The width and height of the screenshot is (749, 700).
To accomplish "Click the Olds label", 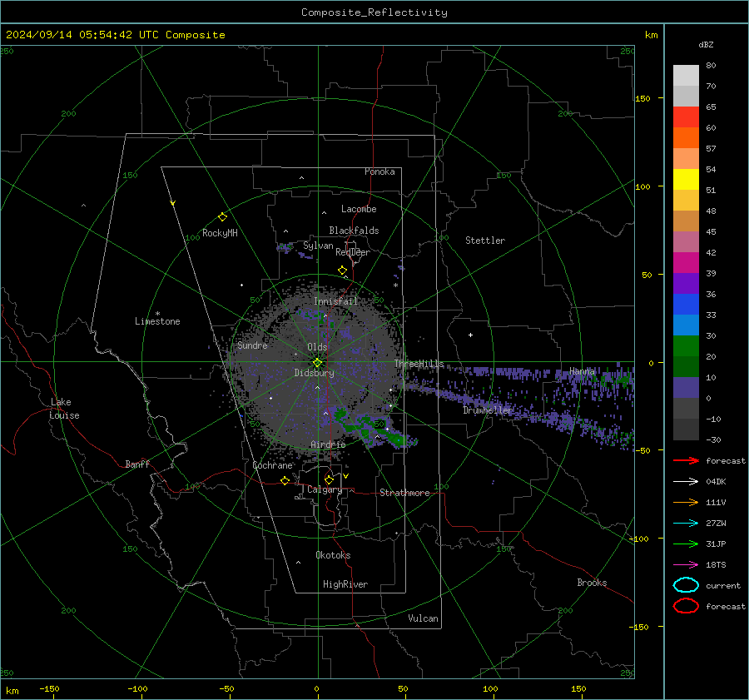I will (x=317, y=347).
